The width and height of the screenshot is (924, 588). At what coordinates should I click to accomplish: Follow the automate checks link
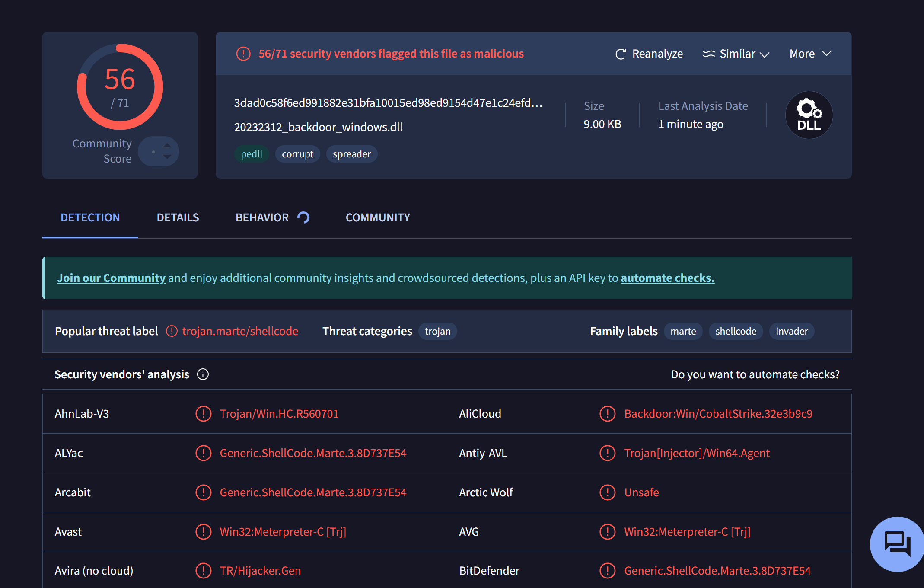(667, 278)
